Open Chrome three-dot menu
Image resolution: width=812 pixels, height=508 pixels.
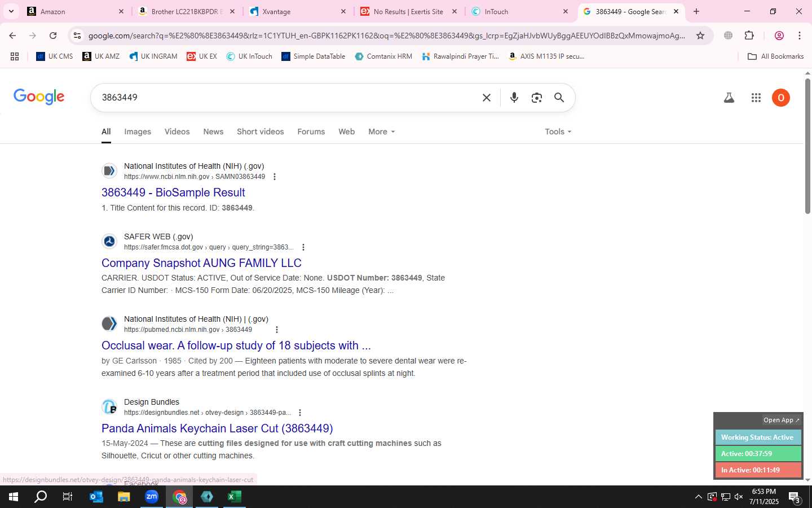pyautogui.click(x=800, y=36)
